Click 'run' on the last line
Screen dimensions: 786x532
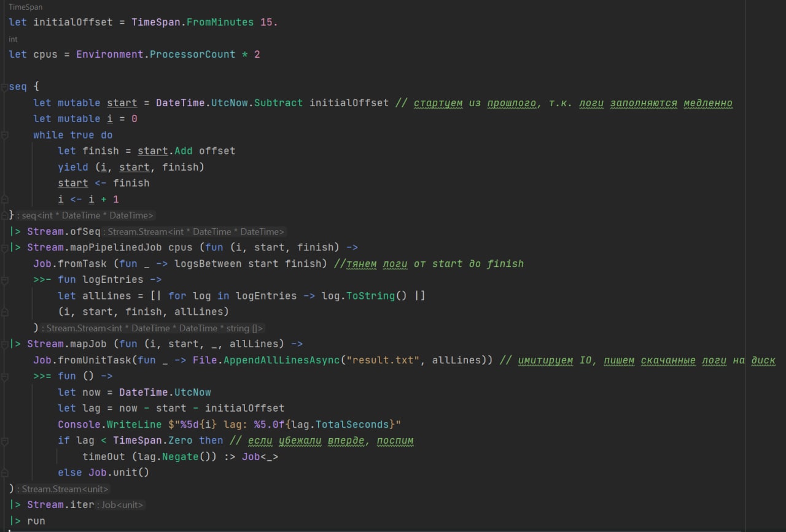click(x=36, y=521)
